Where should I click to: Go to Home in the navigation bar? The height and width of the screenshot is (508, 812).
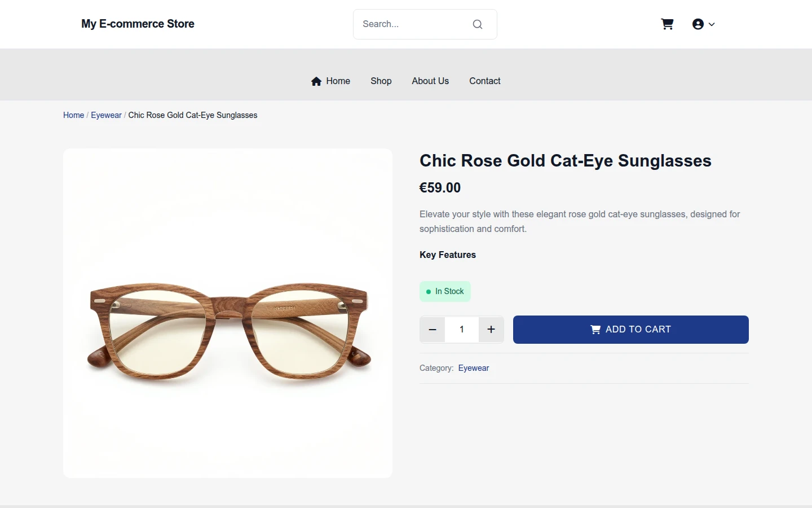click(x=330, y=81)
